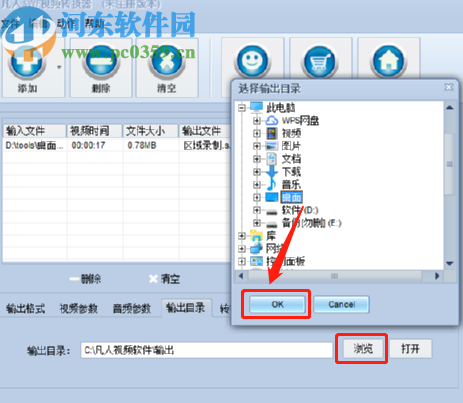The image size is (463, 403).
Task: Click the 输出目录 path input field
Action: [207, 350]
